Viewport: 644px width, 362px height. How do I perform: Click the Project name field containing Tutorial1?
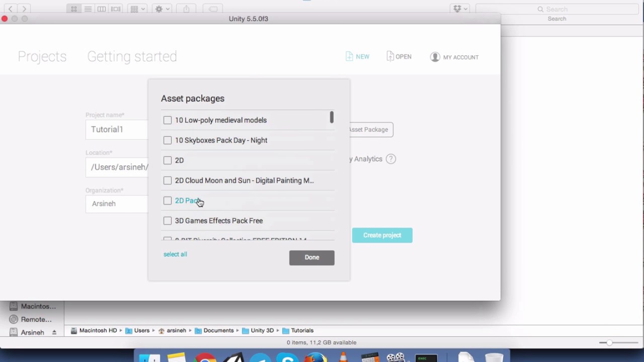pos(117,129)
